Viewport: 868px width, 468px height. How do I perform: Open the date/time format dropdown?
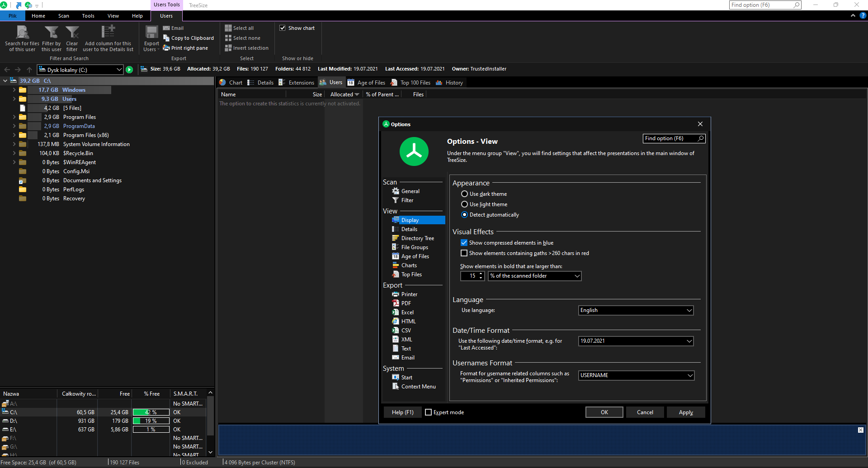pos(636,341)
